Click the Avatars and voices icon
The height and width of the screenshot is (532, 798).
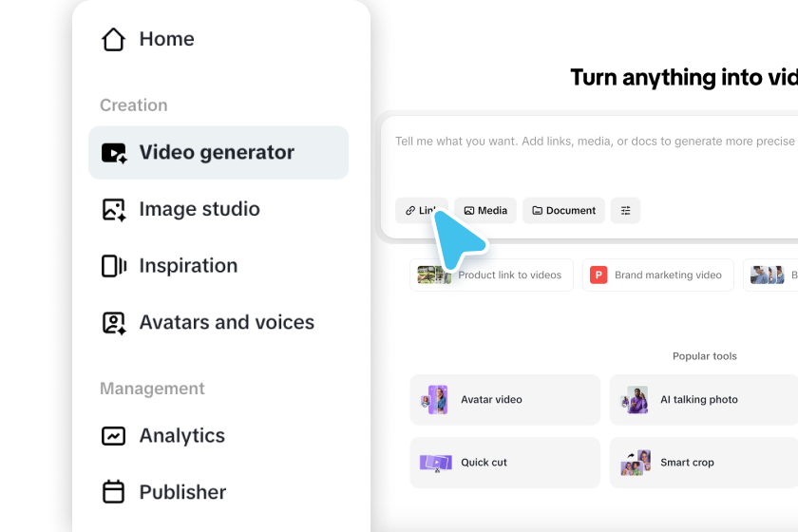click(x=114, y=323)
